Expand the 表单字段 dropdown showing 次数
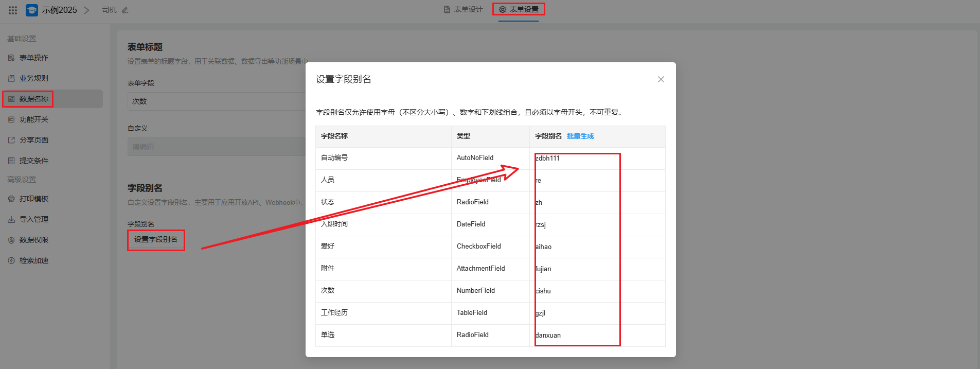 click(216, 101)
